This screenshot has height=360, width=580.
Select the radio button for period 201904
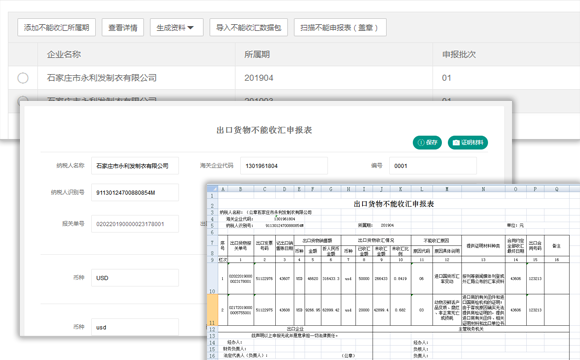[x=23, y=78]
